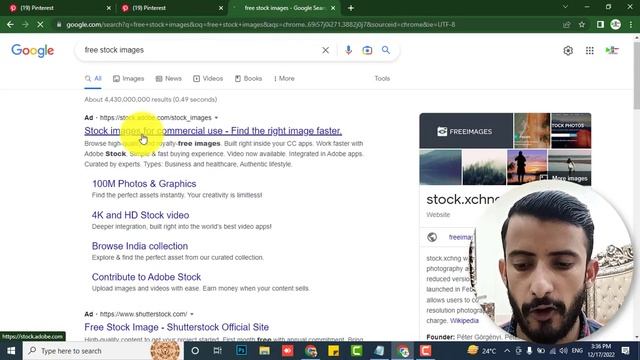This screenshot has height=360, width=640.
Task: Open Task View on taskbar
Action: coord(218,351)
